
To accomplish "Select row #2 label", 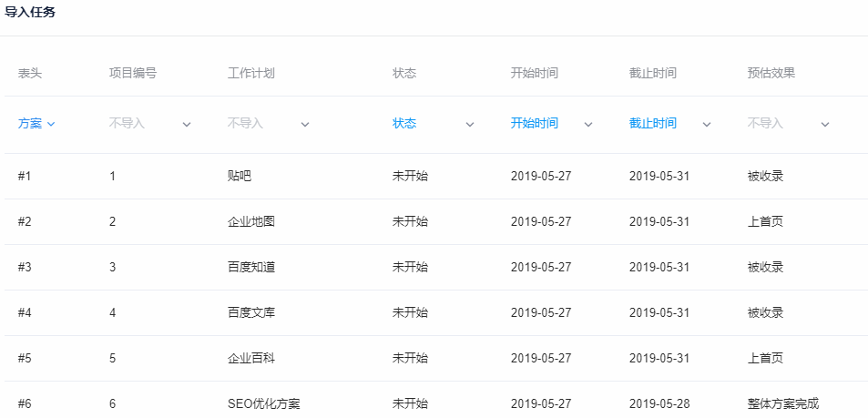I will click(x=25, y=222).
